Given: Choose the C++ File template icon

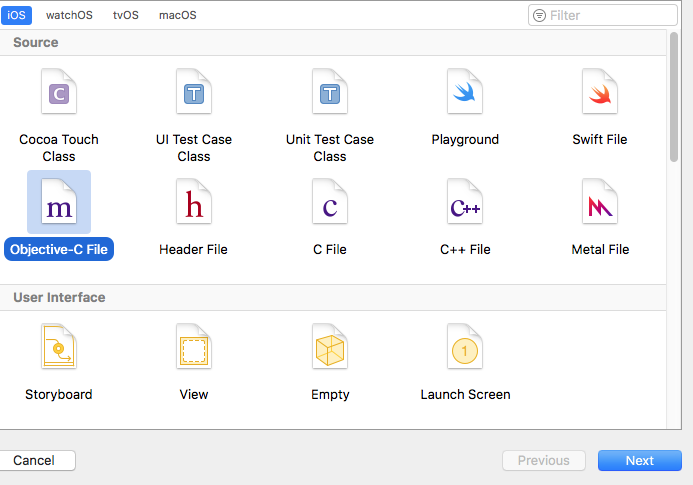Looking at the screenshot, I should (x=465, y=204).
